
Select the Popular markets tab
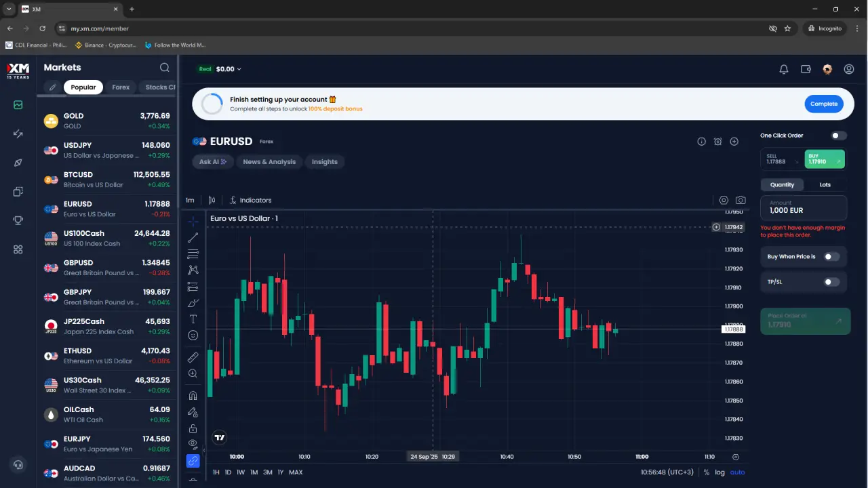[83, 87]
